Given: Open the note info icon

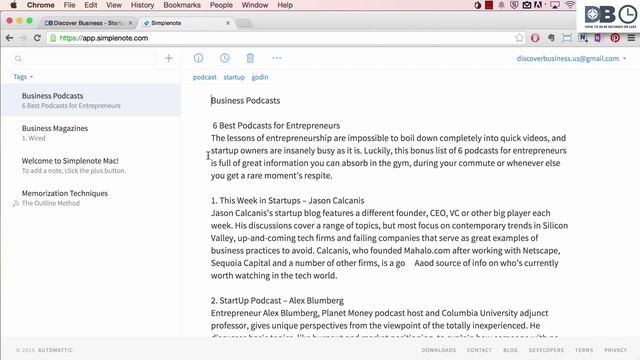Looking at the screenshot, I should point(198,58).
